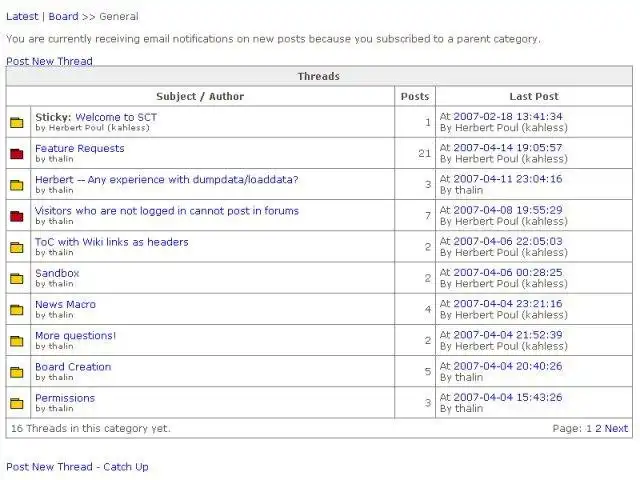The width and height of the screenshot is (640, 480).
Task: Click the red folder icon beside Visitors who are not logged in
Action: click(x=17, y=216)
